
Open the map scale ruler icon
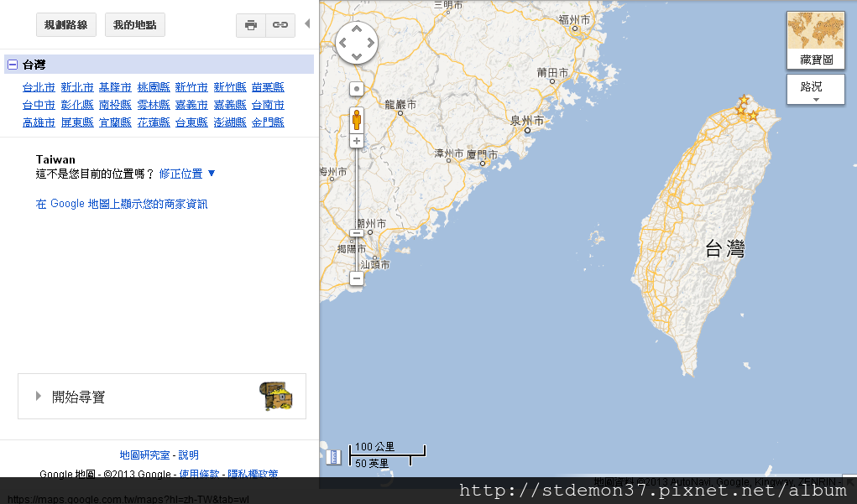333,456
